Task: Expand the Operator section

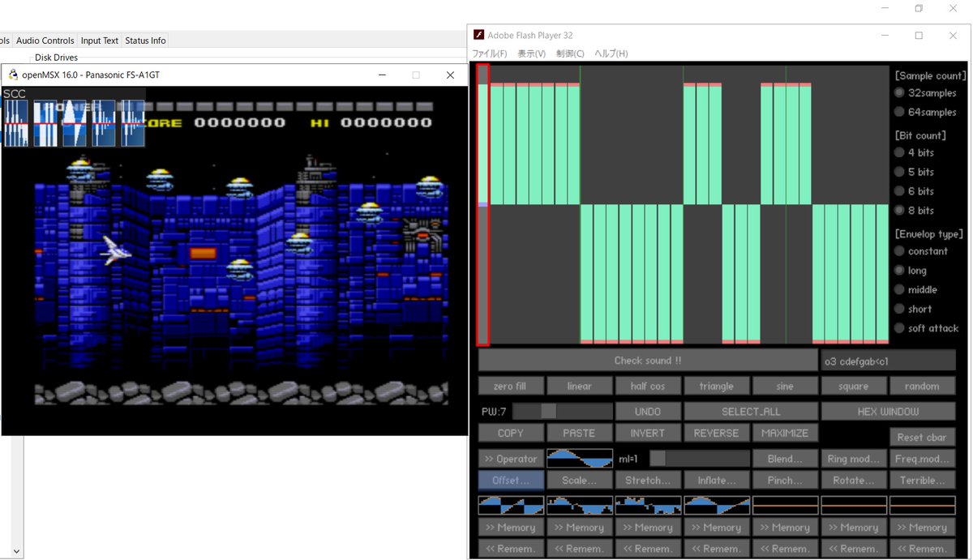Action: click(511, 458)
